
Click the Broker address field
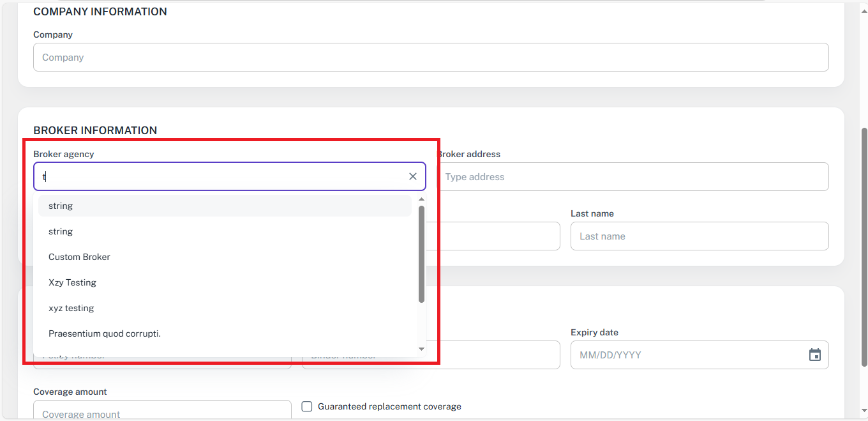pos(632,176)
